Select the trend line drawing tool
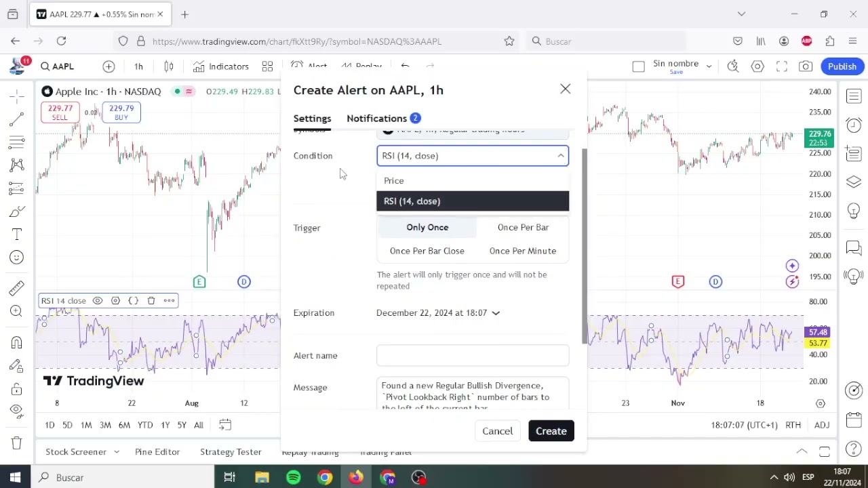 pyautogui.click(x=17, y=120)
